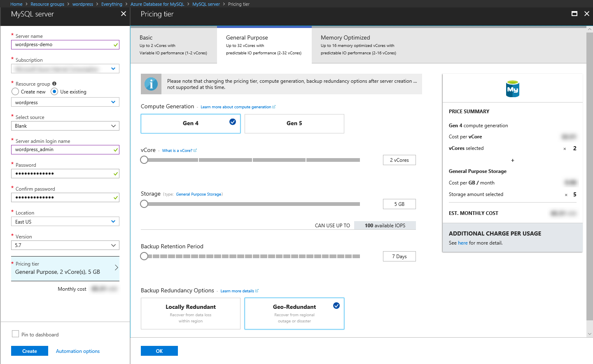This screenshot has width=593, height=364.
Task: Open the Location dropdown
Action: (x=65, y=222)
